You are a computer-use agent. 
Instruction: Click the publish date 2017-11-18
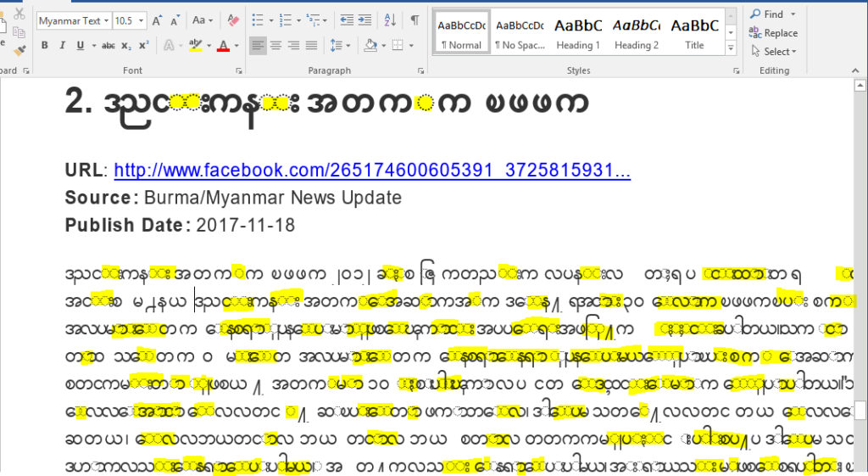coord(246,226)
